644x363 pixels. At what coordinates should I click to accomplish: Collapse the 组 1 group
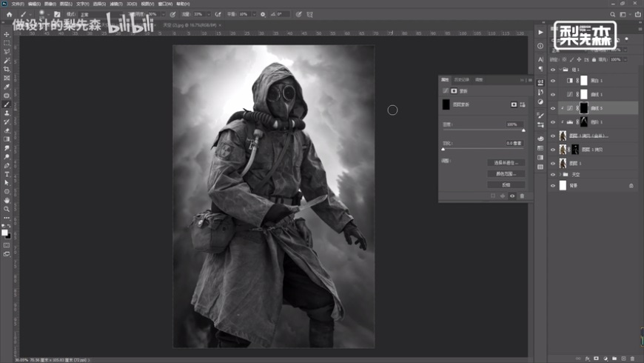[560, 70]
